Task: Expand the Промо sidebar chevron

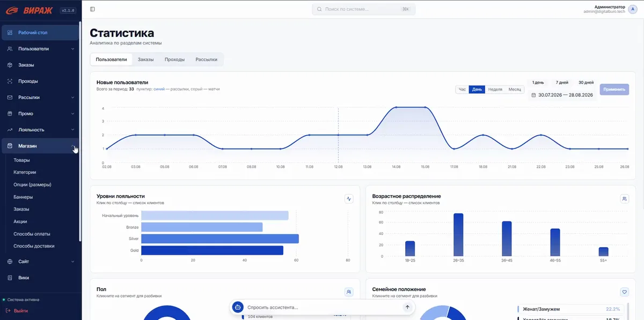Action: (72, 114)
